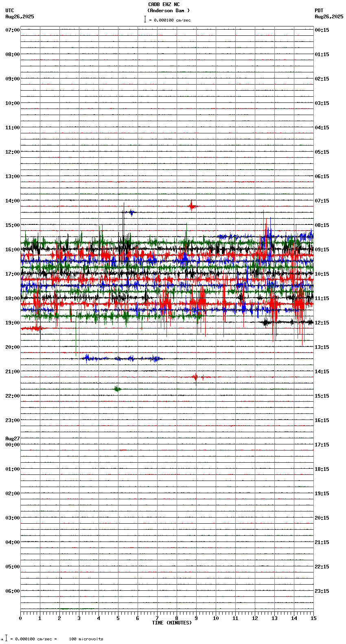Click the '07:00' UTC time label
The width and height of the screenshot is (346, 644).
pyautogui.click(x=13, y=30)
